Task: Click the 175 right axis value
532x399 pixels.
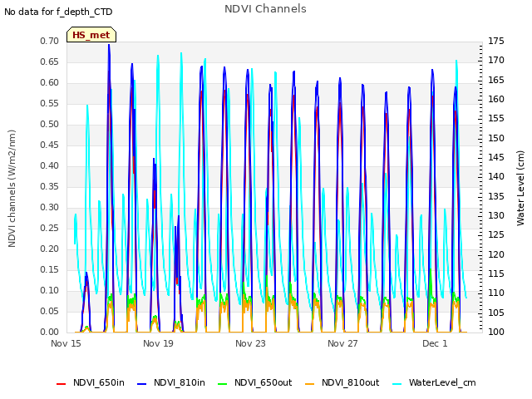Action: (x=496, y=41)
